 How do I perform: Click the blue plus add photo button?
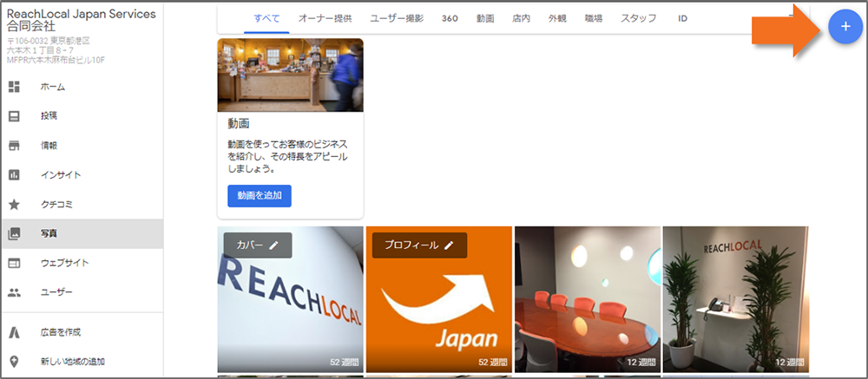pos(845,27)
